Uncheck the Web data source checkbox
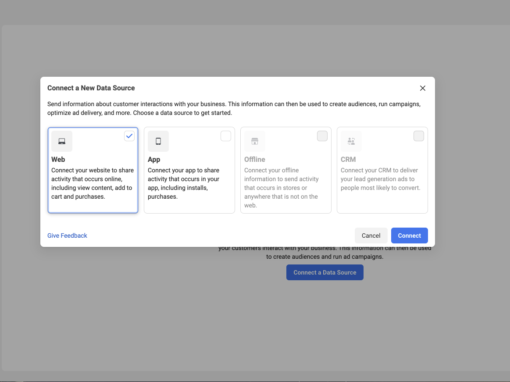The image size is (510, 382). (129, 136)
